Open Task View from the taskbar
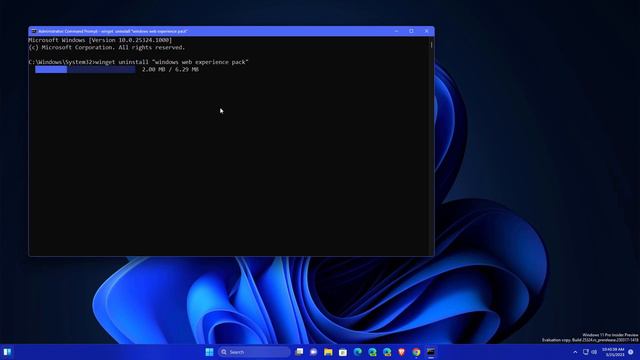Viewport: 640px width, 360px height. [x=299, y=352]
